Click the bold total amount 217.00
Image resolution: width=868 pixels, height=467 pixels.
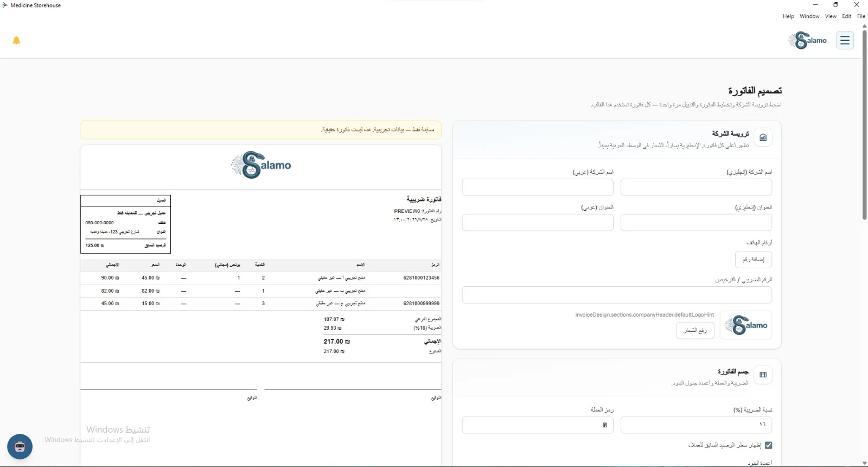(x=337, y=342)
